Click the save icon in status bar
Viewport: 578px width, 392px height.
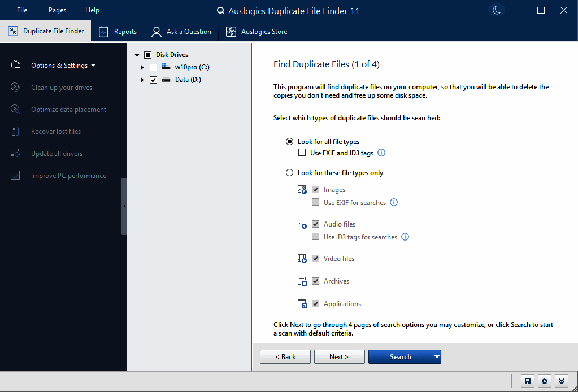527,381
